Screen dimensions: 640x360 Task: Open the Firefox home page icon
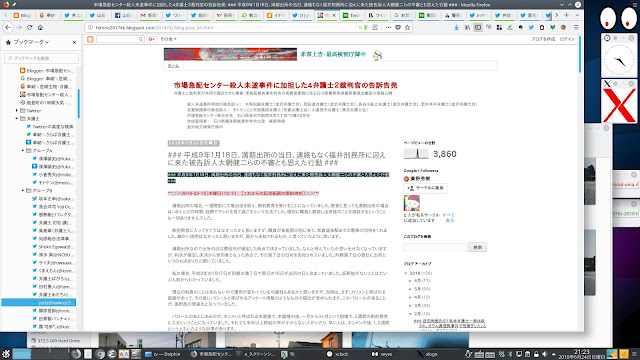pyautogui.click(x=40, y=27)
